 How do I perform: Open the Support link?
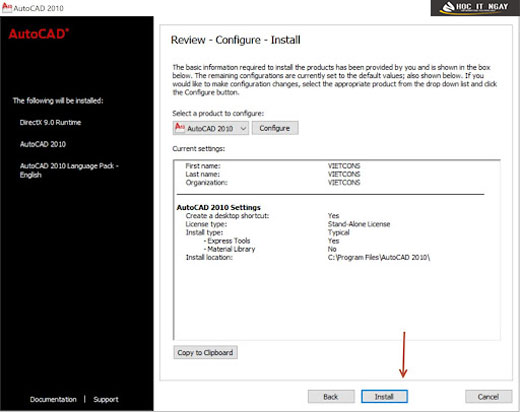click(106, 399)
